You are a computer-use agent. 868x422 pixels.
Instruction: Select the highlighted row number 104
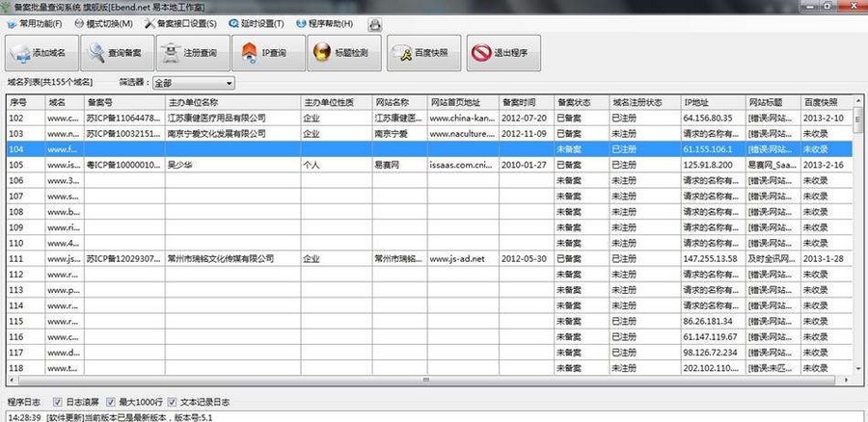pyautogui.click(x=26, y=149)
